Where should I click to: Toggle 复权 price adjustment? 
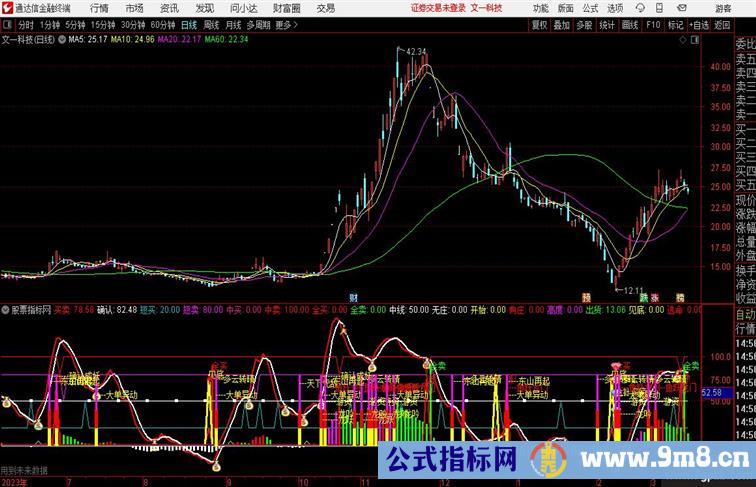tap(540, 25)
